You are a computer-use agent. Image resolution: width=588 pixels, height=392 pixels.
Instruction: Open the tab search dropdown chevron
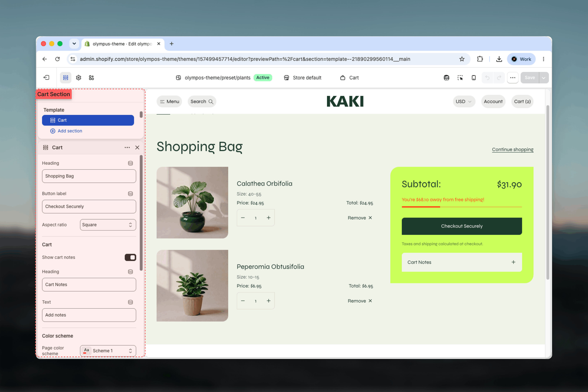click(x=74, y=44)
